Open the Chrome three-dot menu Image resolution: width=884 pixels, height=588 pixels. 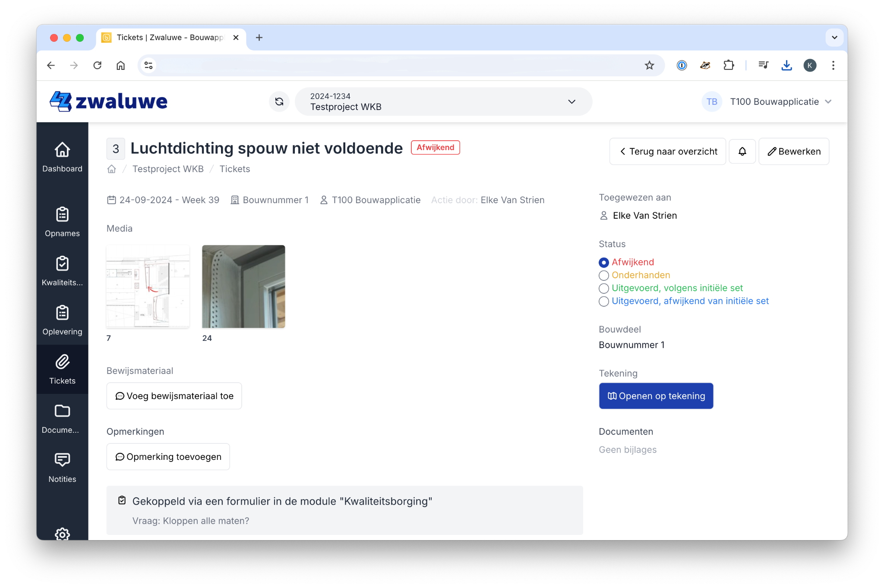[833, 65]
